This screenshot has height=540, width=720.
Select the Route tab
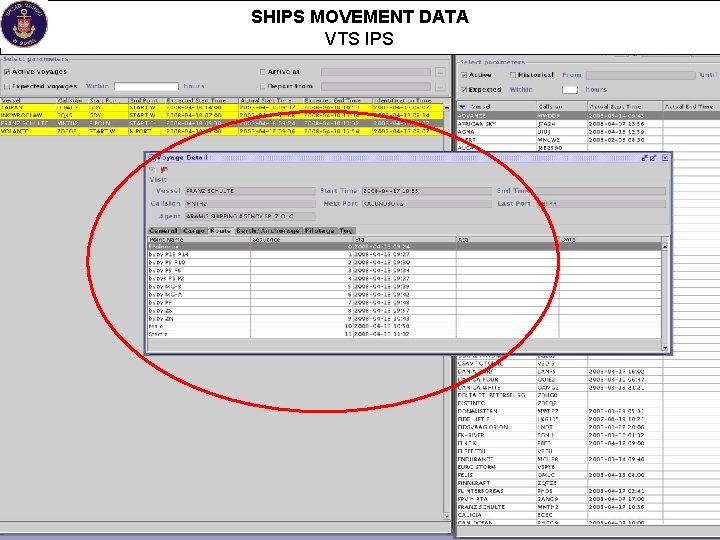(x=220, y=231)
